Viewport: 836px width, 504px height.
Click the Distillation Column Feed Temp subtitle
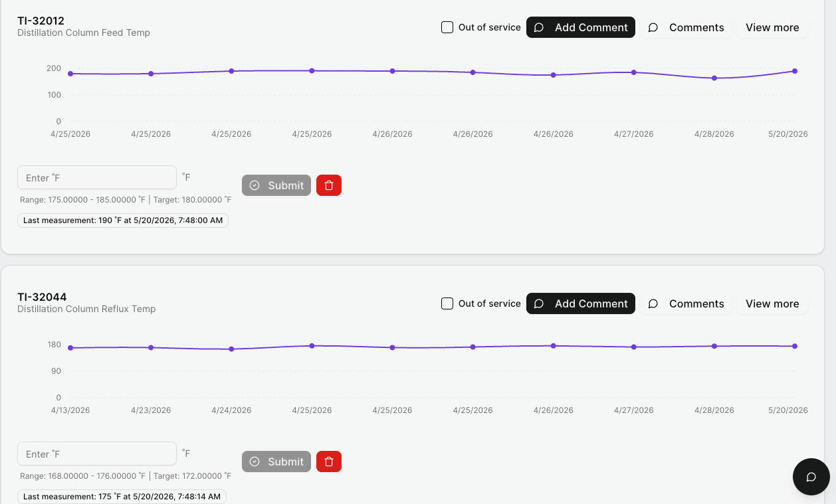pyautogui.click(x=84, y=33)
